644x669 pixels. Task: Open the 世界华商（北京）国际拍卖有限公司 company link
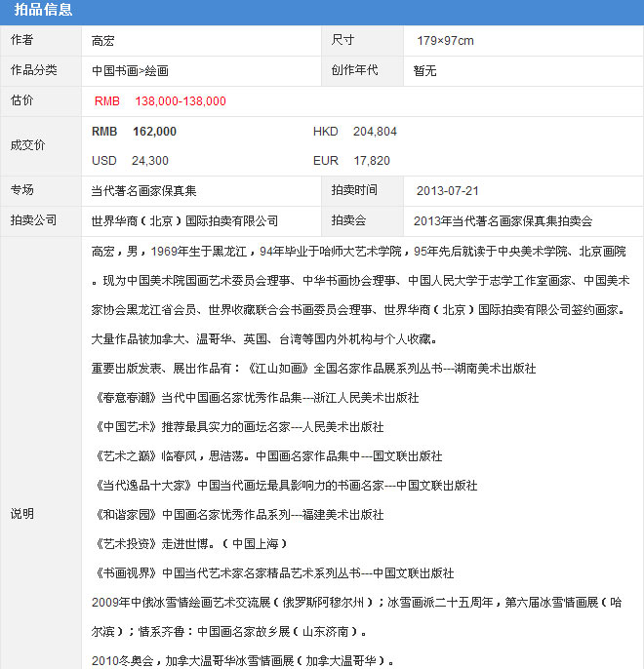[184, 221]
